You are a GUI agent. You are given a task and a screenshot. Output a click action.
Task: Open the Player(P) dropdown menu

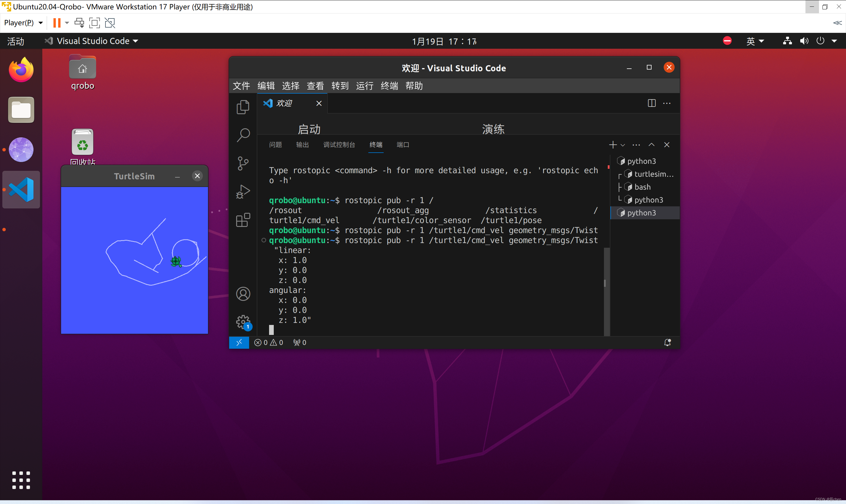pos(23,23)
